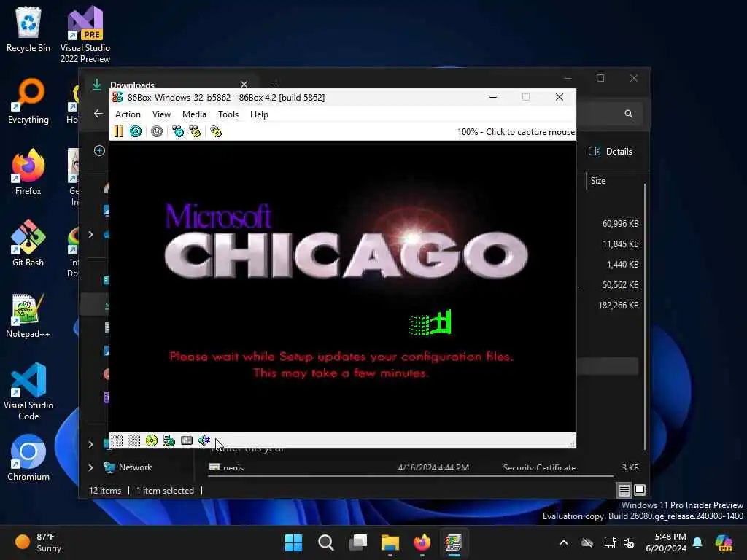This screenshot has width=747, height=560.
Task: Go back in File Explorer
Action: [98, 113]
